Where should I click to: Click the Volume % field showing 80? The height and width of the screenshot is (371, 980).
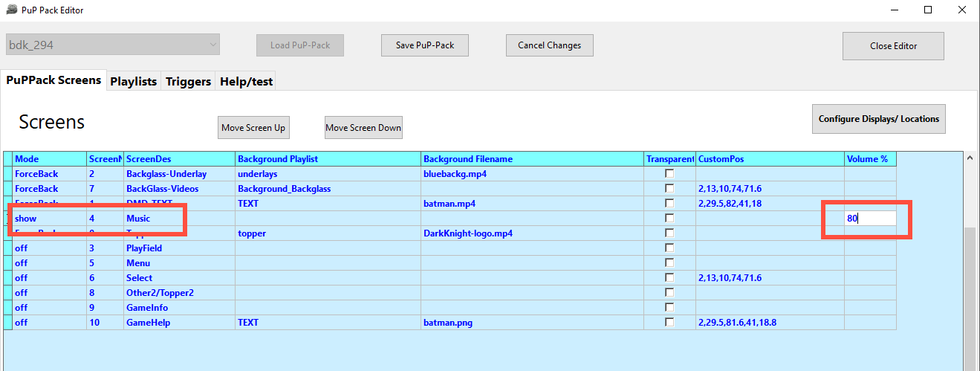click(869, 219)
